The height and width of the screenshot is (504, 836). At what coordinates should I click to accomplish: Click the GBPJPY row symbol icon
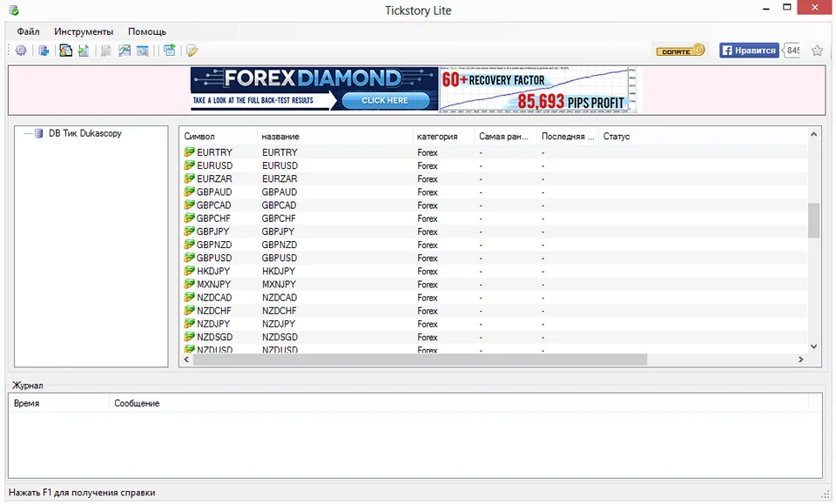[189, 232]
